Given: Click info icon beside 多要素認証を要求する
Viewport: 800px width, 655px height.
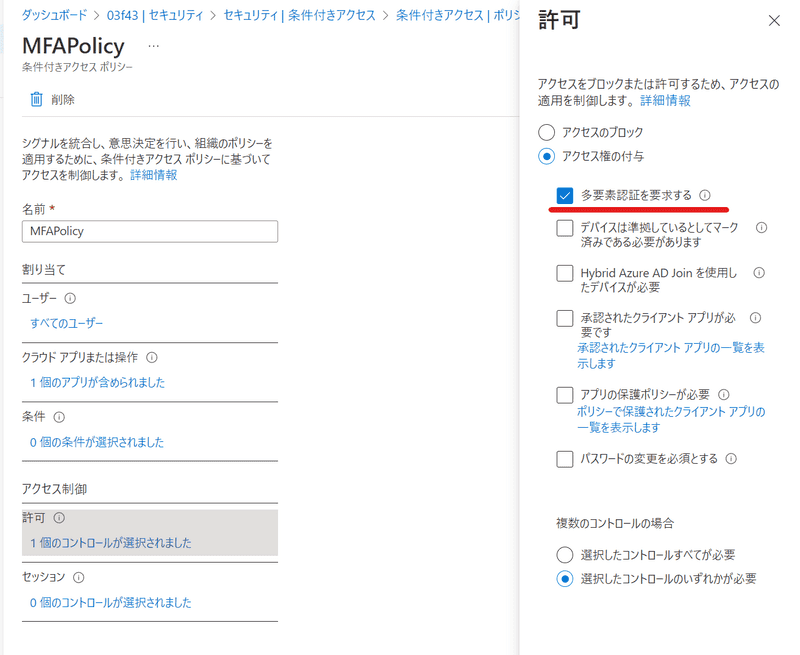Looking at the screenshot, I should (705, 195).
